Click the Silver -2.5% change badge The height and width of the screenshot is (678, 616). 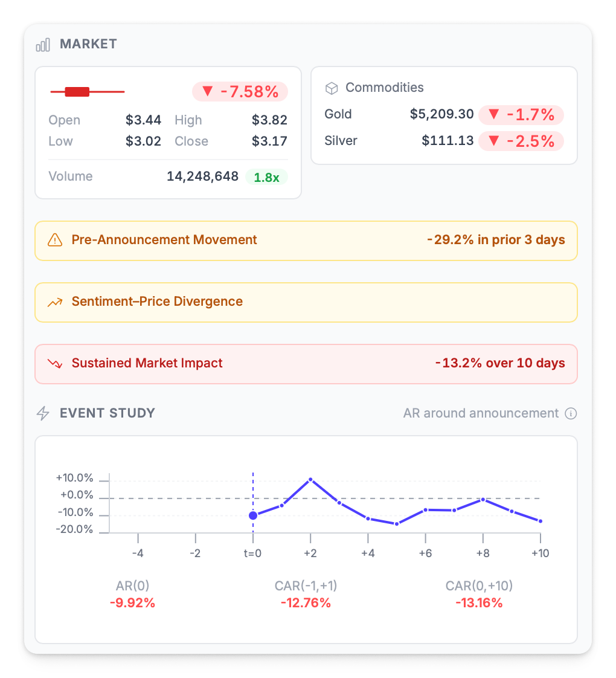click(521, 141)
